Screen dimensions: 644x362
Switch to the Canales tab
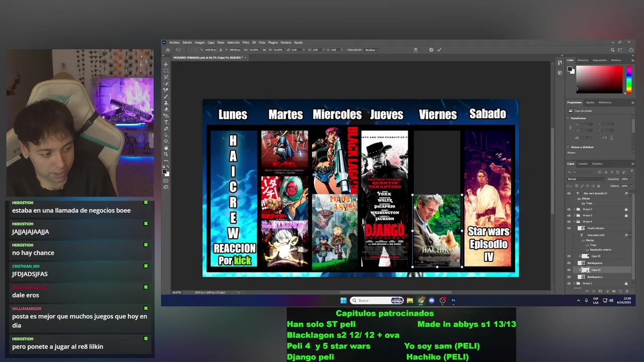click(583, 163)
